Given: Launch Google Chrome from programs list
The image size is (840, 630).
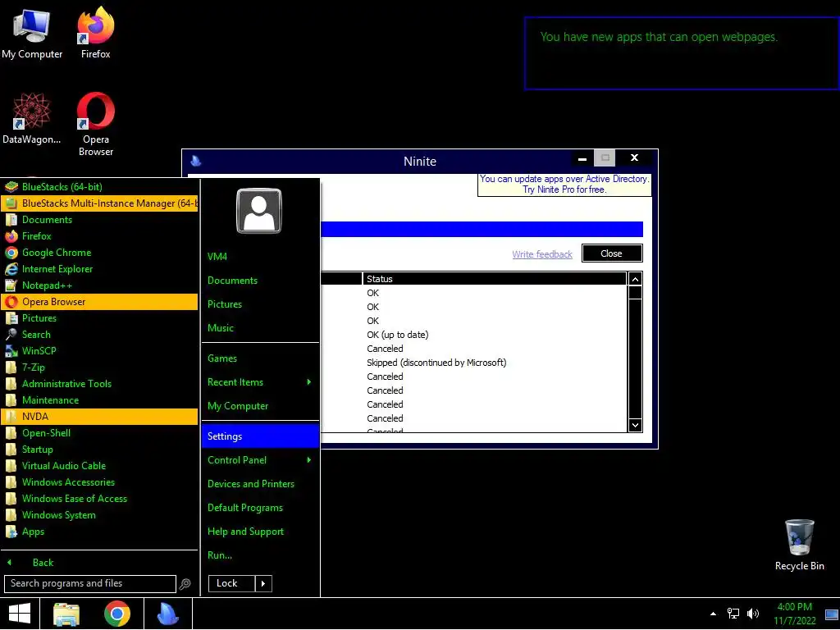Looking at the screenshot, I should [99, 253].
